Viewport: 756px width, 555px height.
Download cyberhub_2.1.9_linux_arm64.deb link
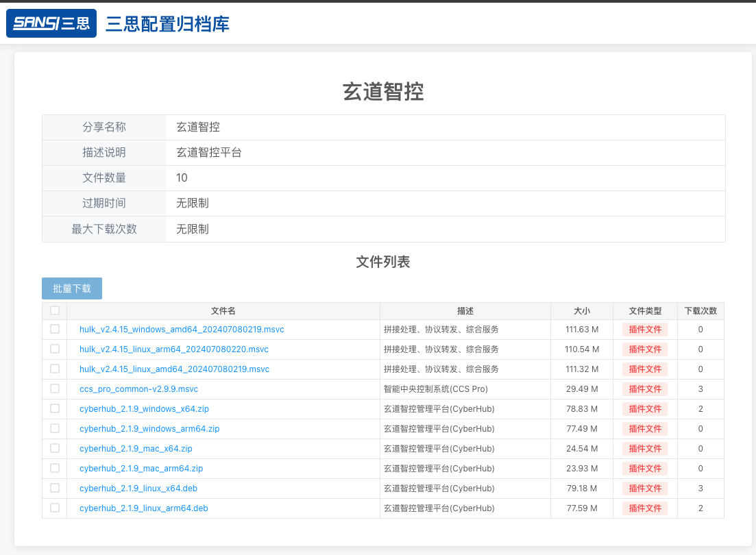(x=144, y=508)
